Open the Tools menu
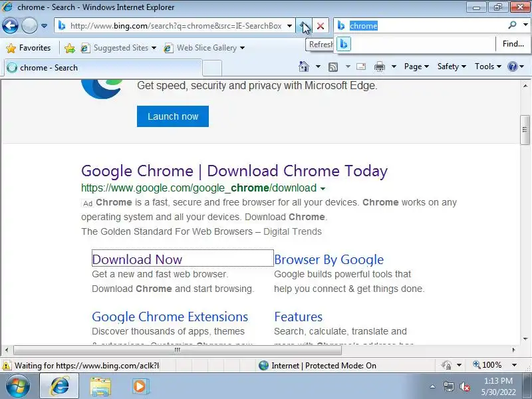532x399 pixels. (x=488, y=66)
